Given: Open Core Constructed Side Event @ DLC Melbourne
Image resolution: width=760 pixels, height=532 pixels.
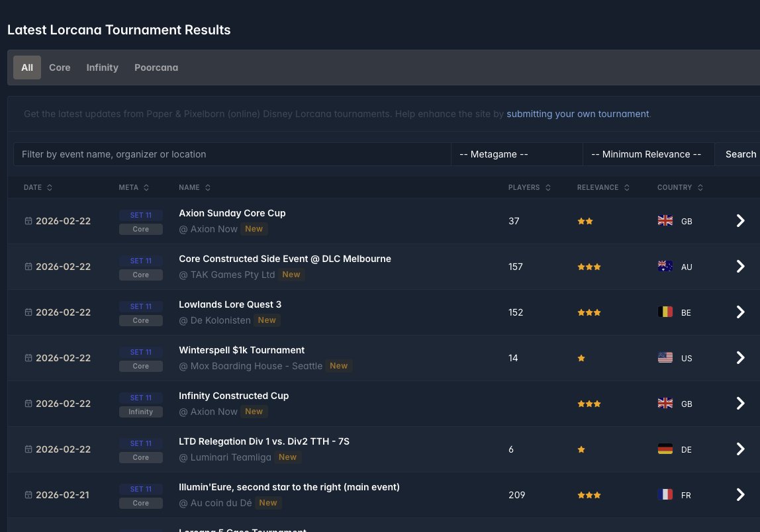Looking at the screenshot, I should [x=285, y=259].
